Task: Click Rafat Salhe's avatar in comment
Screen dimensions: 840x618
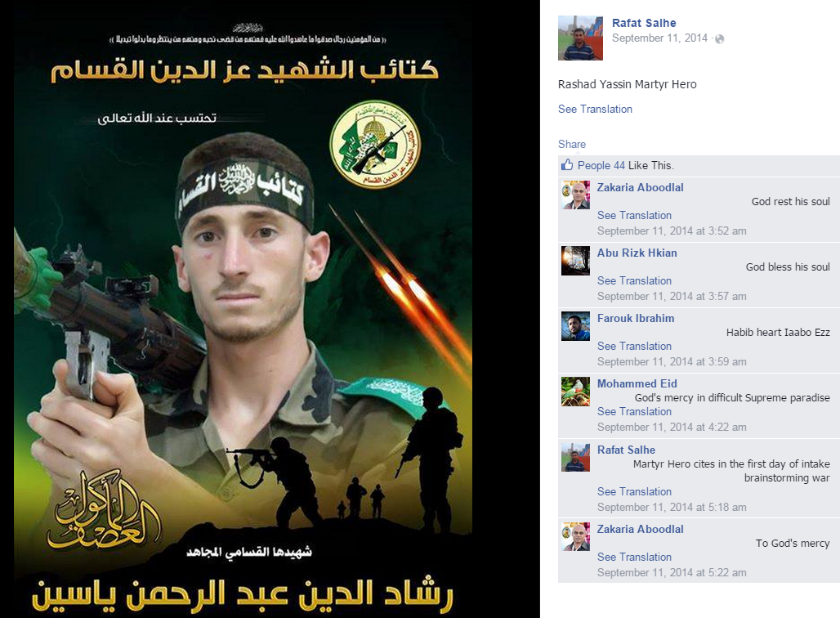Action: pos(575,457)
